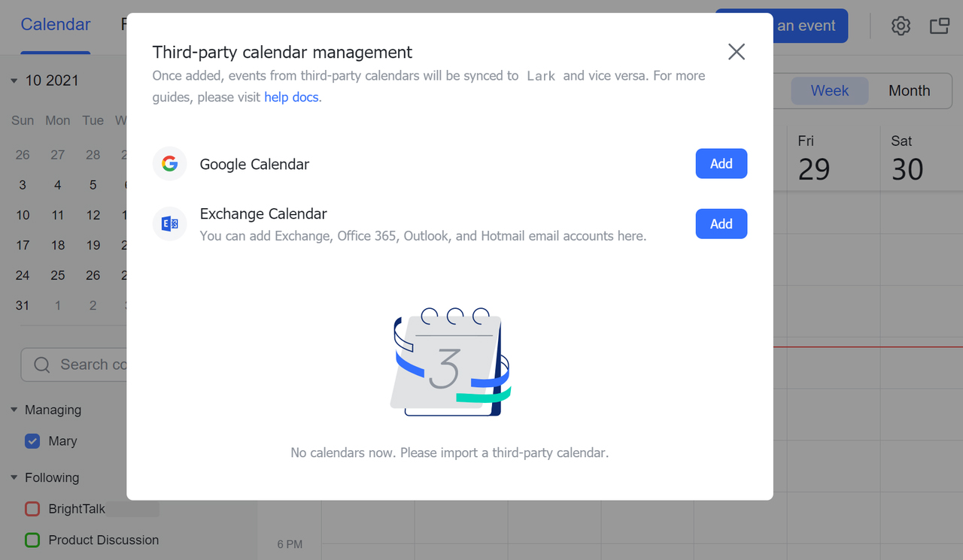Click the pop-out window icon
The height and width of the screenshot is (560, 963).
coord(940,26)
